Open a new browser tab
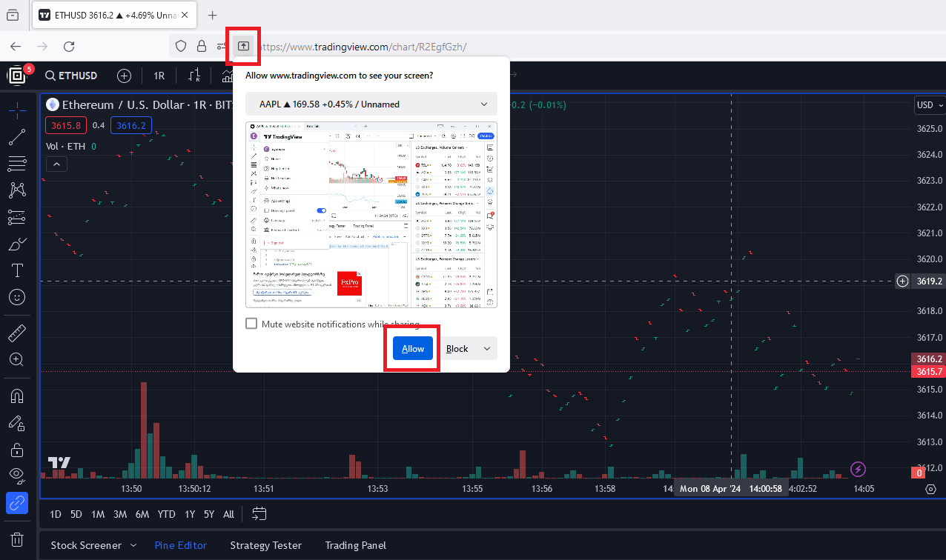 click(213, 15)
